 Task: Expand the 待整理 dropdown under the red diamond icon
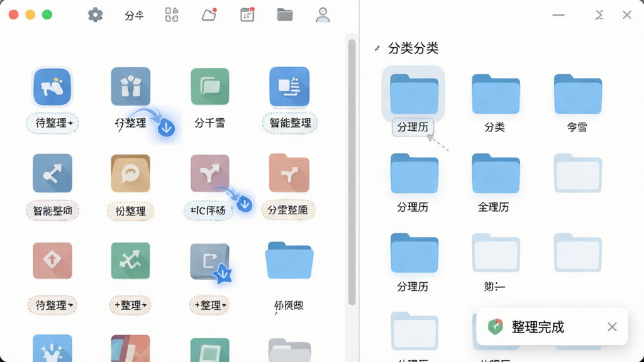52,305
